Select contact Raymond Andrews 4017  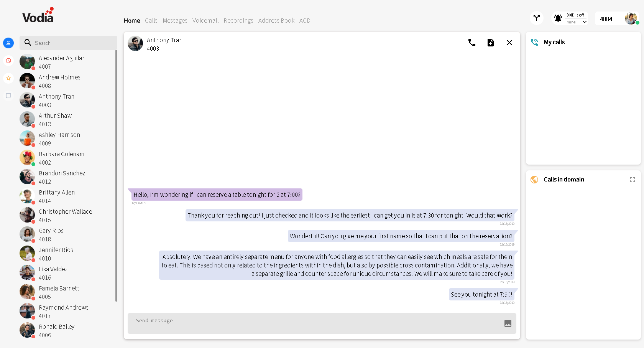pyautogui.click(x=67, y=312)
